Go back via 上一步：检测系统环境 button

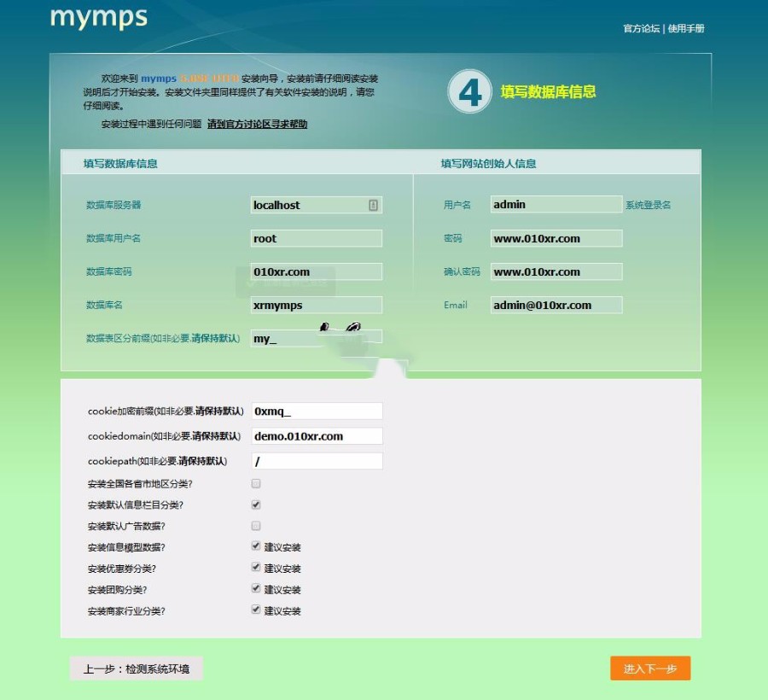point(137,668)
